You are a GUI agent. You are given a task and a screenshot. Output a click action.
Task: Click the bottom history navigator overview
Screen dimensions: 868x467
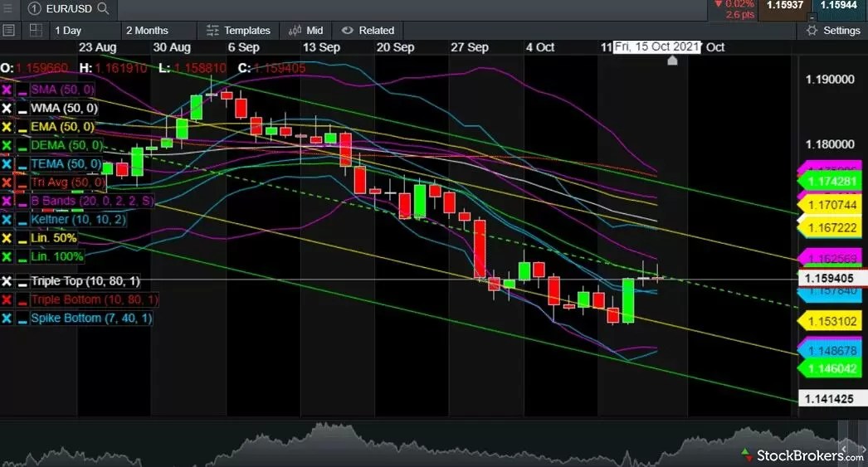click(x=434, y=444)
